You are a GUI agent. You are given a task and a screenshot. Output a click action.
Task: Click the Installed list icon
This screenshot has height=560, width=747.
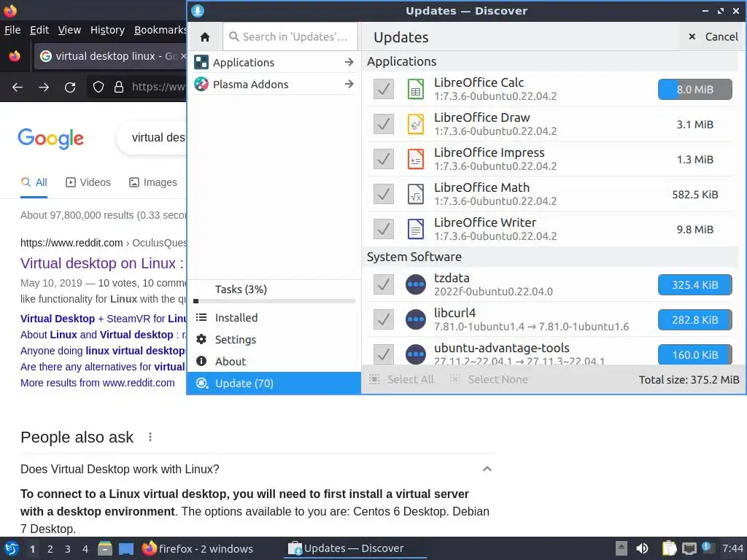(201, 317)
